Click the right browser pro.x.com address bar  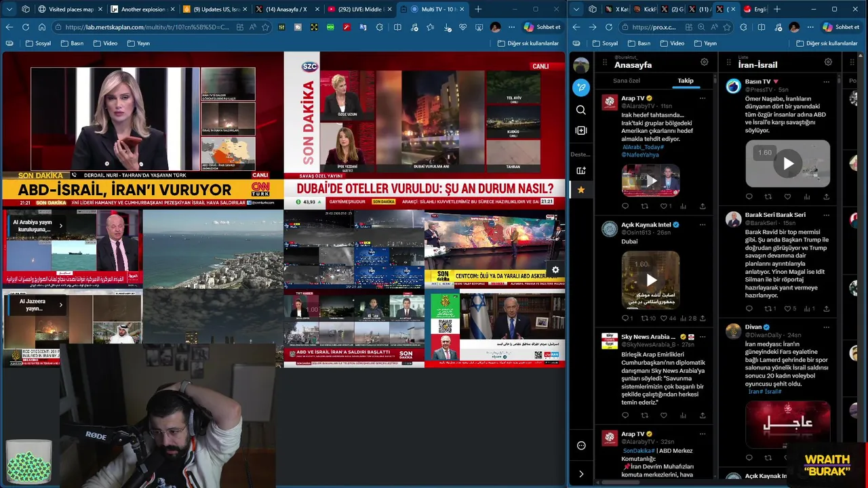click(654, 27)
